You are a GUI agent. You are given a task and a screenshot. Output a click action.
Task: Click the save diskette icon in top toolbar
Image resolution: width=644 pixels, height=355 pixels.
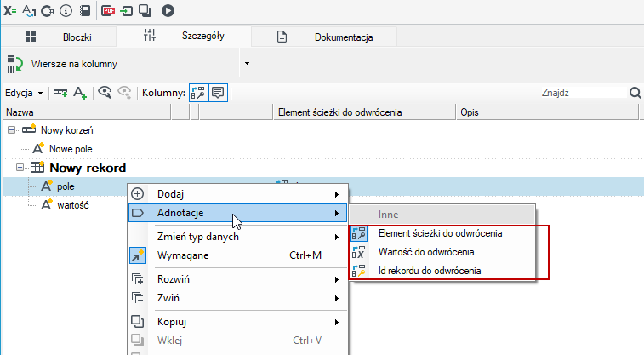point(85,11)
